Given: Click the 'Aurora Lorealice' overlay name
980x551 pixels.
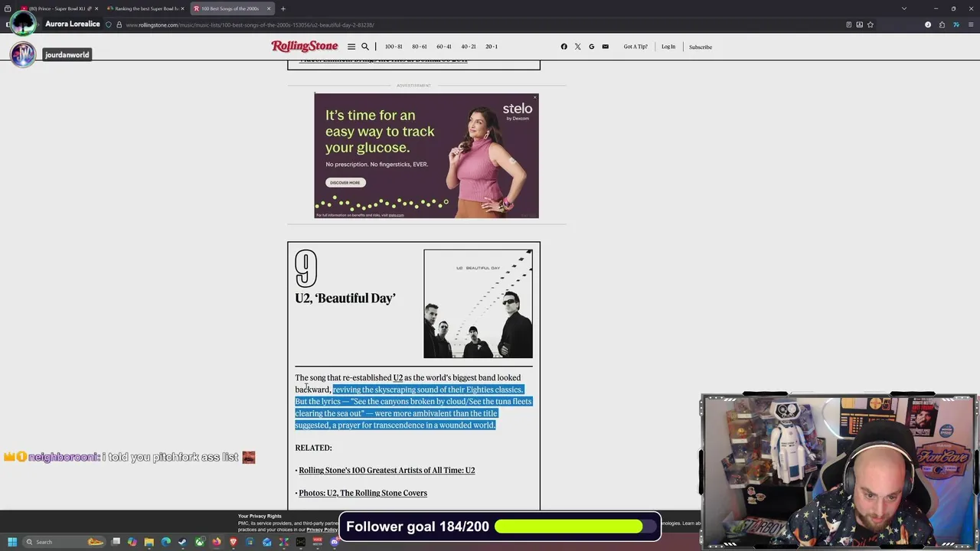Looking at the screenshot, I should (x=73, y=24).
